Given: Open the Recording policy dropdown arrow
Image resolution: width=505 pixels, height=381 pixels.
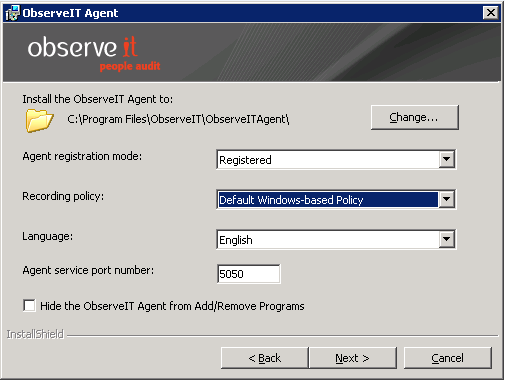Looking at the screenshot, I should click(x=447, y=199).
